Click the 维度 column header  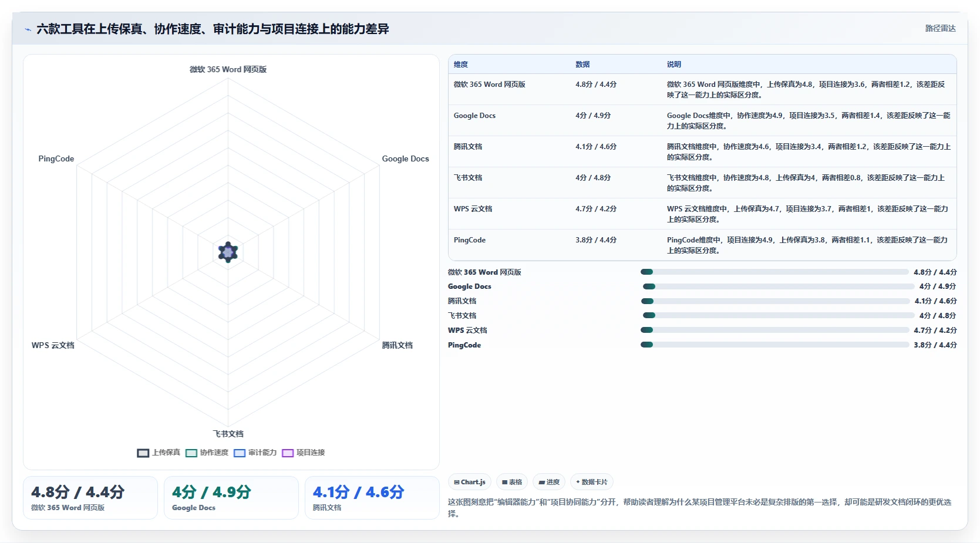(461, 65)
